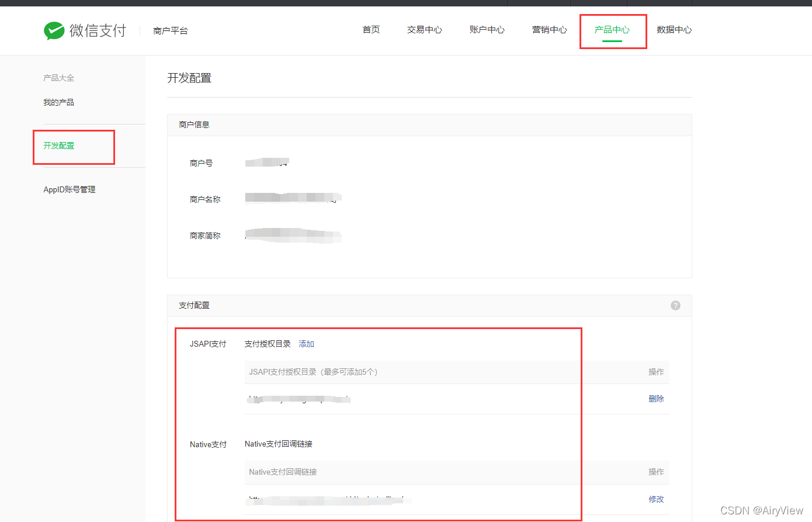Screen dimensions: 812x522
Task: Click the 操作 header in the JSAPI table
Action: point(656,372)
